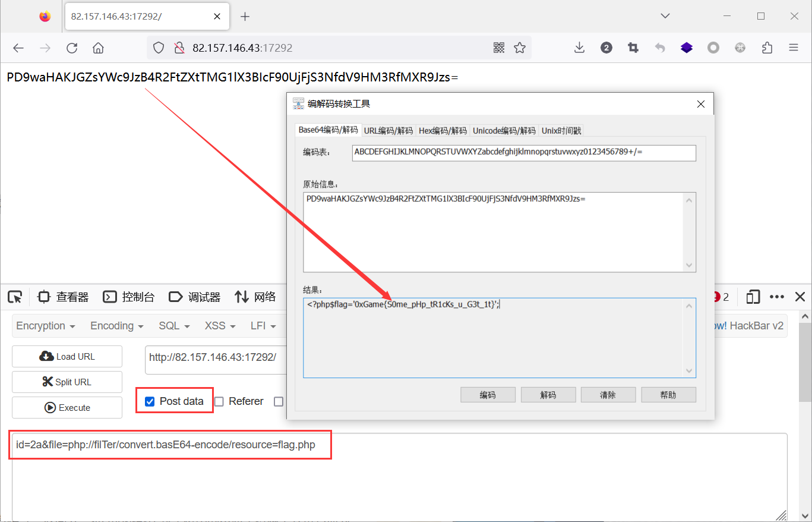Image resolution: width=812 pixels, height=522 pixels.
Task: Reload the page with the refresh icon
Action: point(72,48)
